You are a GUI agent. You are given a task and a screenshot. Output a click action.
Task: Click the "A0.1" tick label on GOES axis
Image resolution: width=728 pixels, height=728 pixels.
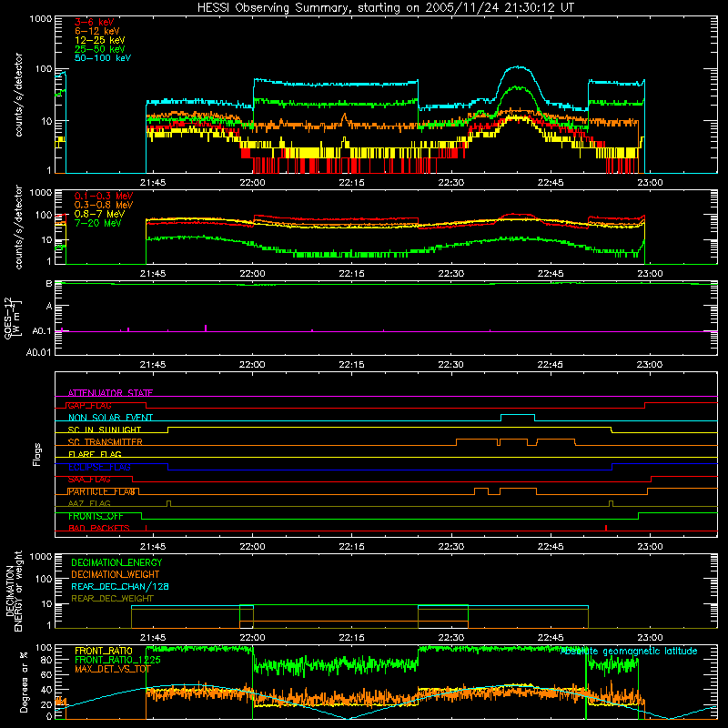pyautogui.click(x=42, y=331)
